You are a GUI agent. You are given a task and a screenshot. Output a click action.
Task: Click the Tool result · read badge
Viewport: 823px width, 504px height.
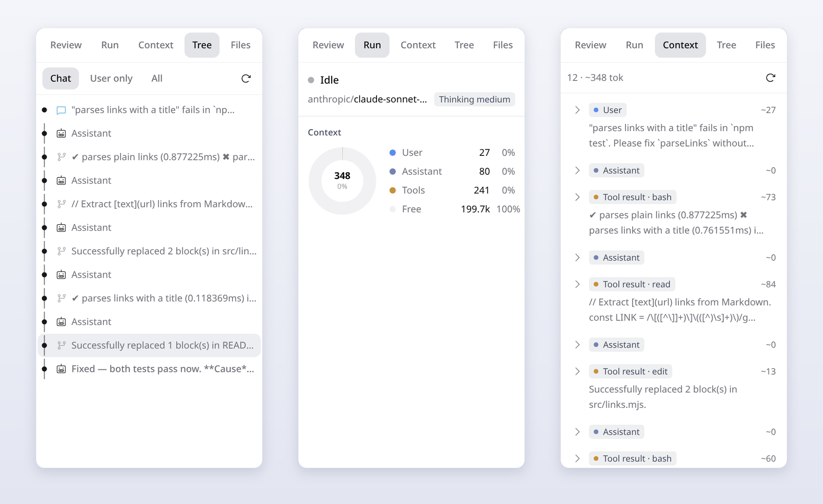tap(632, 284)
